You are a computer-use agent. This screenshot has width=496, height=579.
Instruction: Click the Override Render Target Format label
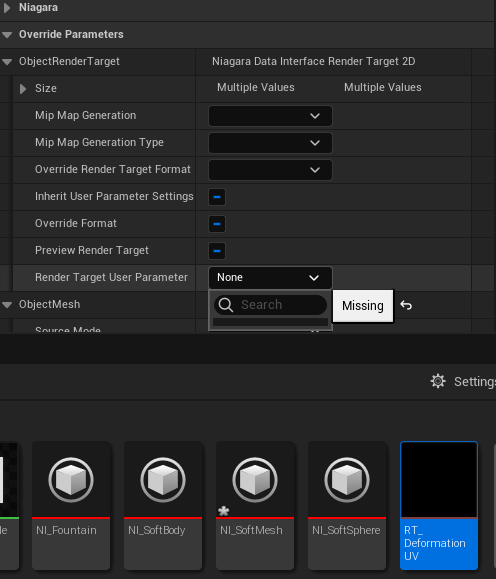113,169
